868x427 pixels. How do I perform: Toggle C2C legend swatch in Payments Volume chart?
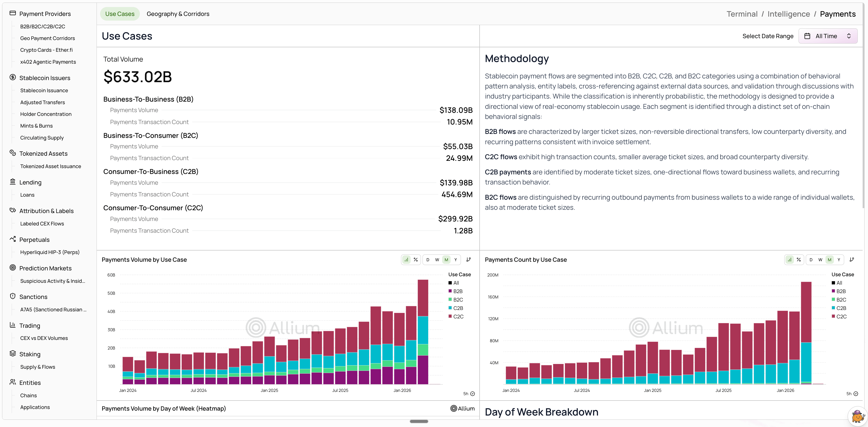pyautogui.click(x=450, y=316)
